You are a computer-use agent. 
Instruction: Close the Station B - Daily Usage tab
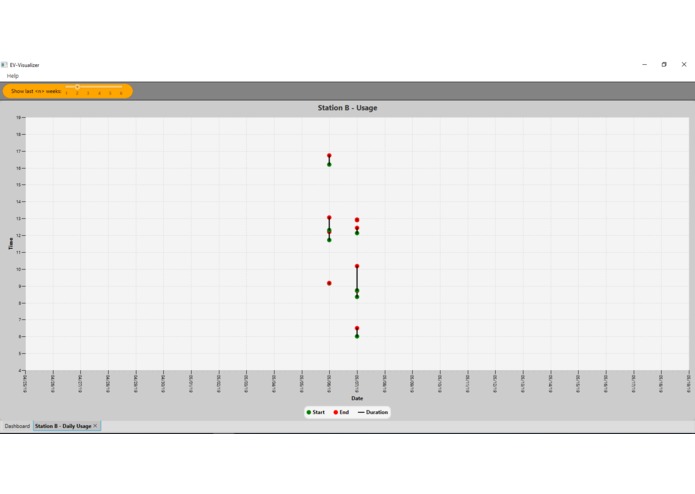[x=95, y=426]
